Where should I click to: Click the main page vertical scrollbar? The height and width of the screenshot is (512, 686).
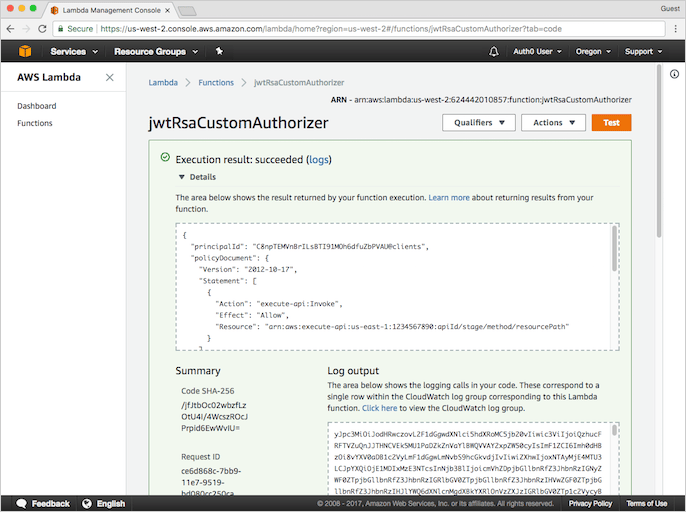click(x=658, y=151)
